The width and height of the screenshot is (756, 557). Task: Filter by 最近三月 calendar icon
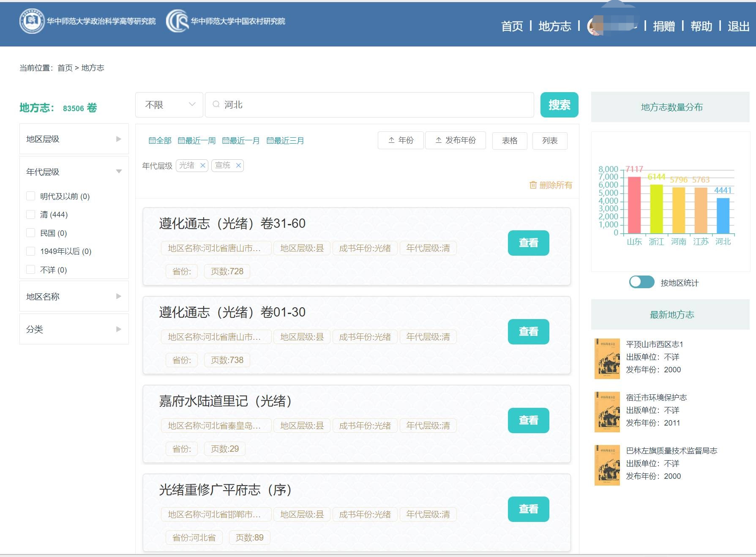point(270,141)
